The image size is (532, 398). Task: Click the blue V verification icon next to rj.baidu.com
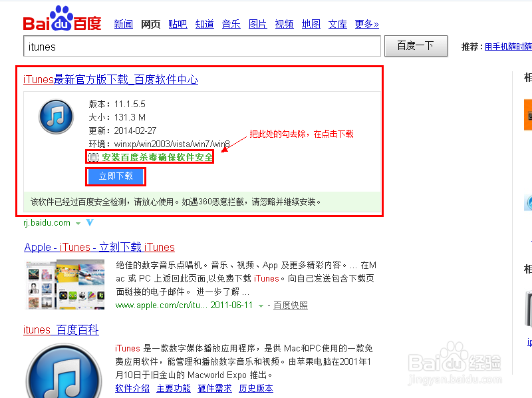90,223
